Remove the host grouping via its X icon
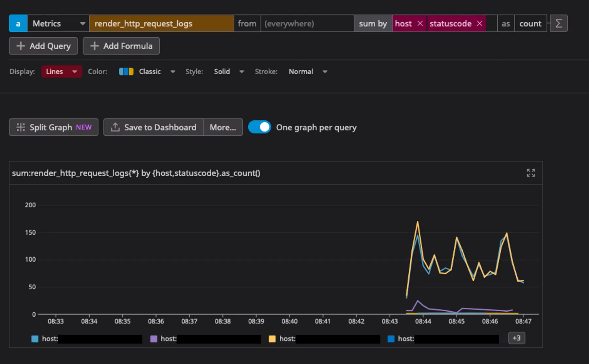The image size is (589, 364). (420, 23)
